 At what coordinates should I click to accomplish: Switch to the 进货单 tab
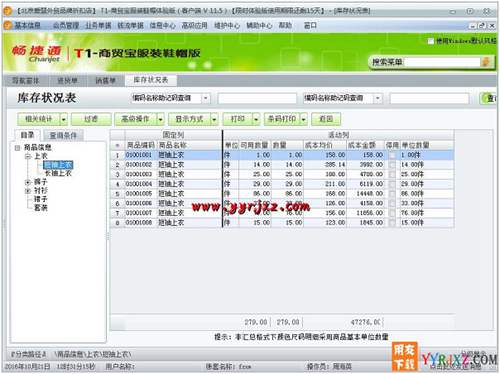click(x=67, y=81)
